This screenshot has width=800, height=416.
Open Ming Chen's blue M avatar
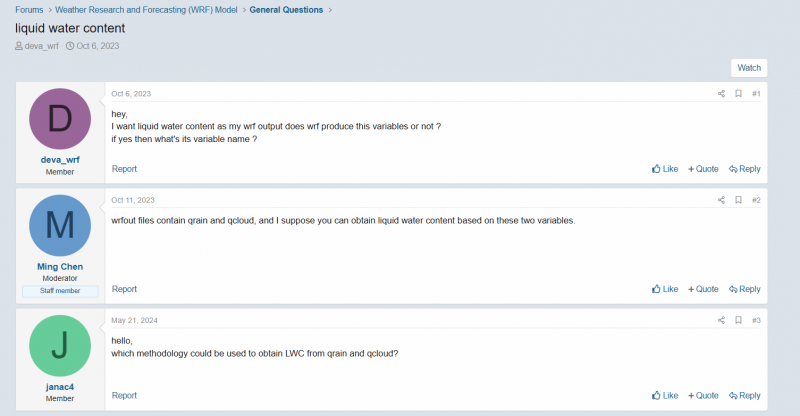(61, 225)
